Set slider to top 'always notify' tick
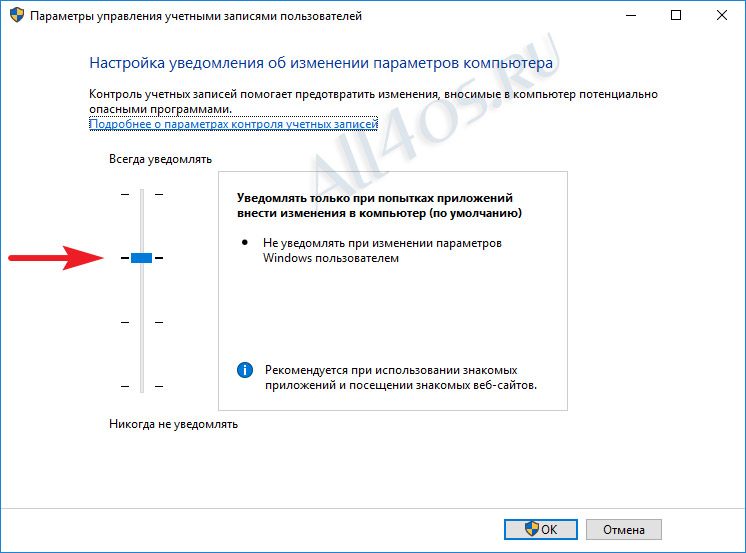Screen dimensions: 746x553 (142, 194)
